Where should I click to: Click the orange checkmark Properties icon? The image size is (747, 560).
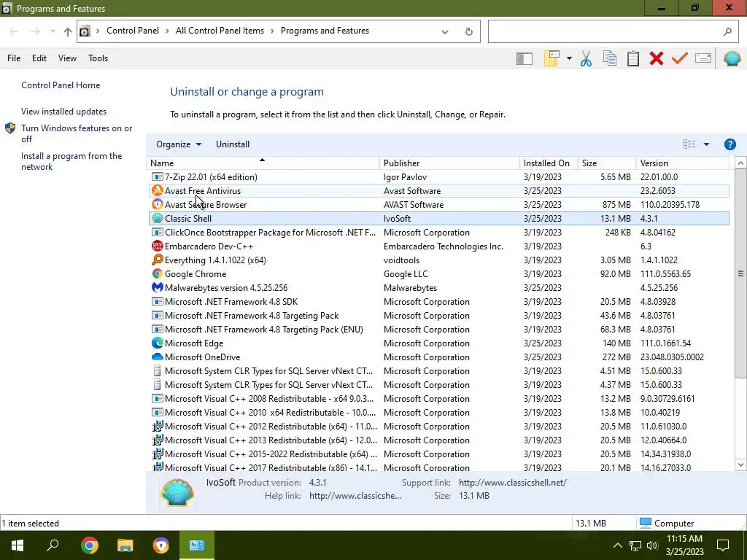click(680, 58)
